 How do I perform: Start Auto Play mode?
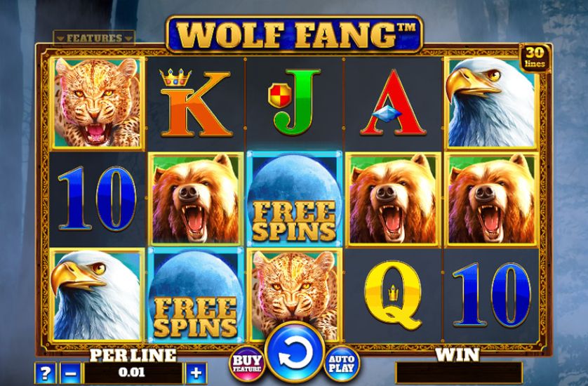click(341, 363)
